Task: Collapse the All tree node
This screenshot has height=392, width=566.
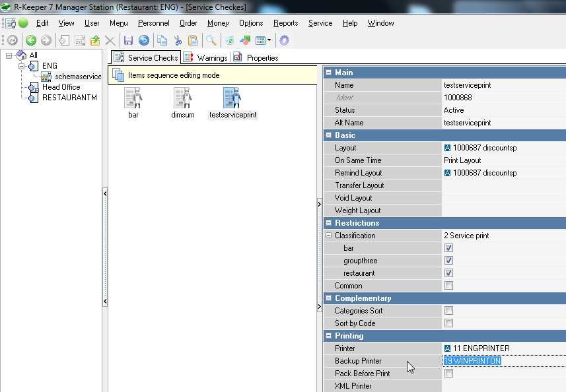Action: pyautogui.click(x=9, y=55)
